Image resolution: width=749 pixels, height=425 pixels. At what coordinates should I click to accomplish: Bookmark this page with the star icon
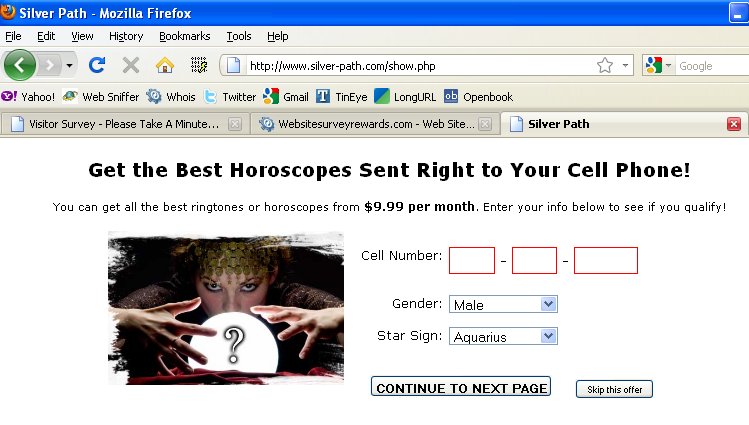coord(605,65)
